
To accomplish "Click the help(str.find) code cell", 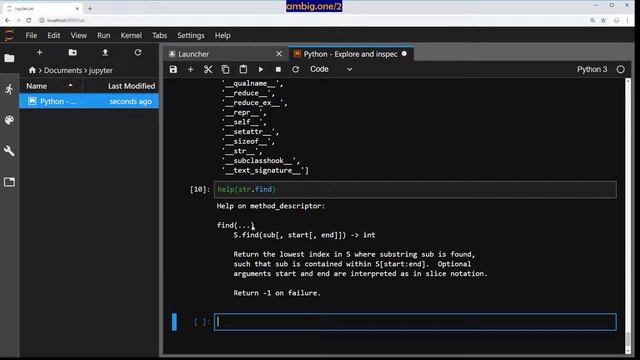I will point(415,189).
